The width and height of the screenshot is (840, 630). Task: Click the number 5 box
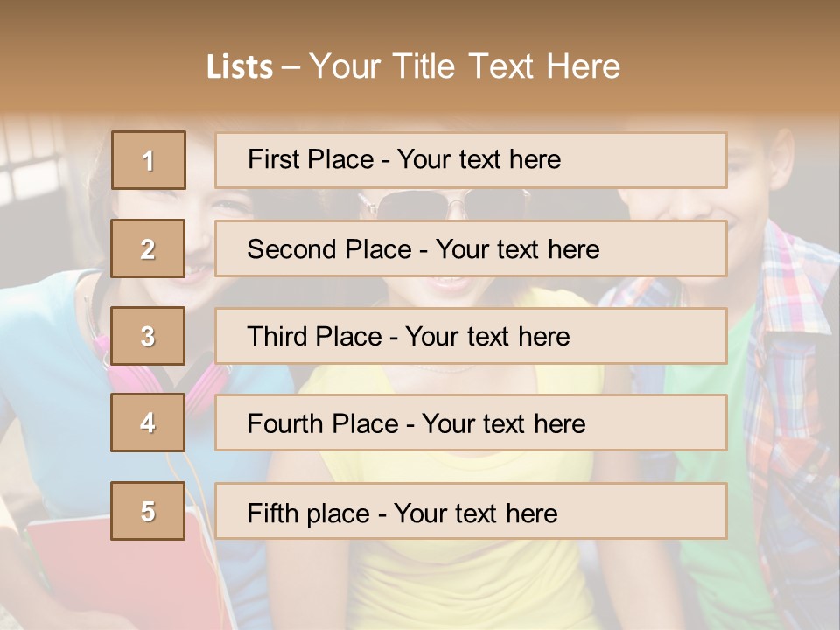coord(148,511)
